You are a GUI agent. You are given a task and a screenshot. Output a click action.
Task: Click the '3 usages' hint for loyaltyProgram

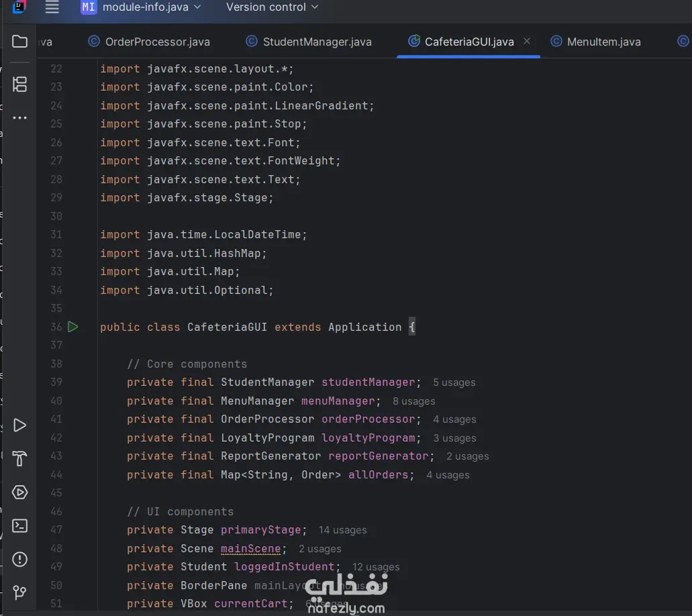click(x=454, y=438)
